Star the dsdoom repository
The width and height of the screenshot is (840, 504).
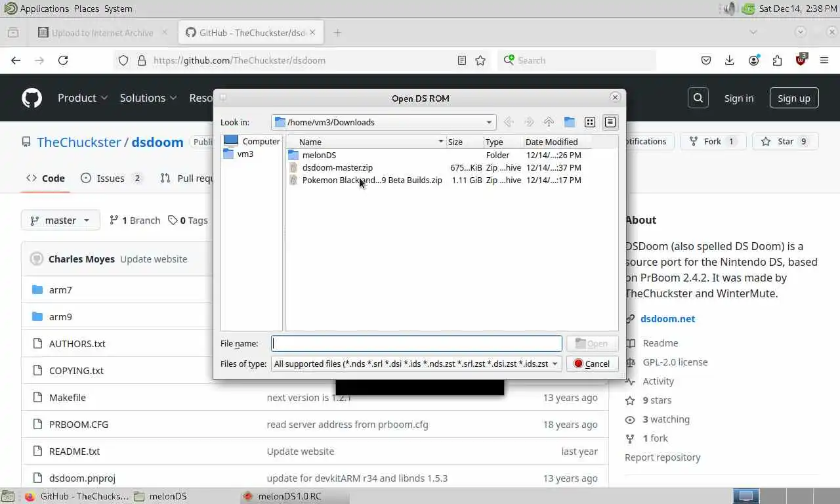point(784,141)
